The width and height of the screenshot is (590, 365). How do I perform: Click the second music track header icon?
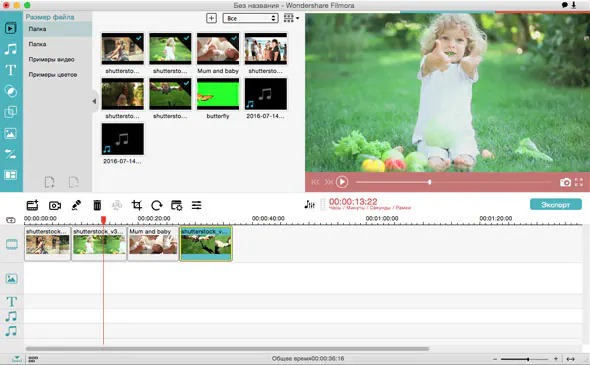click(11, 331)
